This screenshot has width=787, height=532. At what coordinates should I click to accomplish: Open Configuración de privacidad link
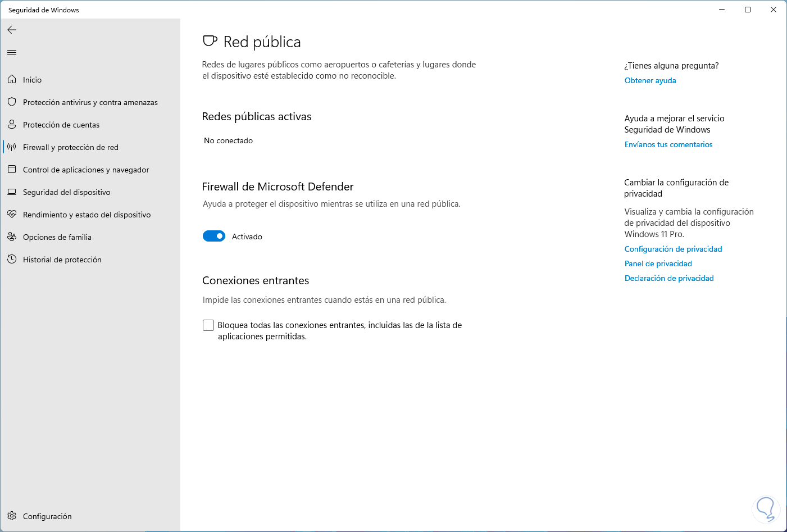[x=673, y=249]
